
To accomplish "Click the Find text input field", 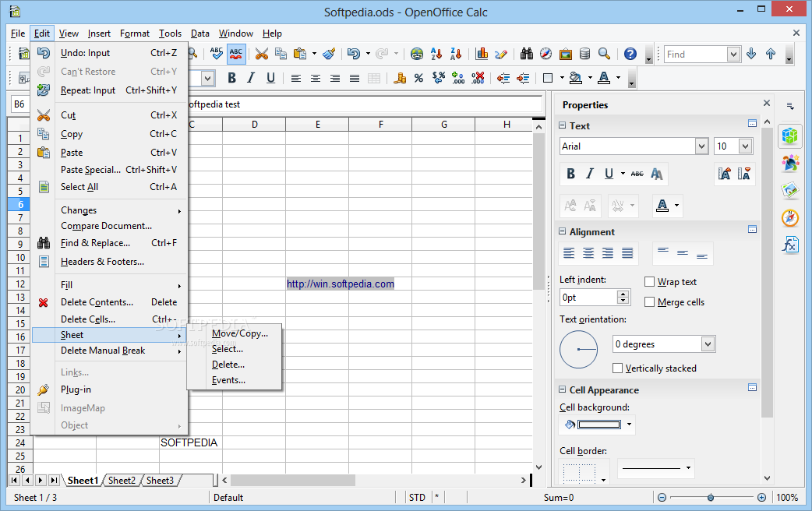I will (695, 54).
